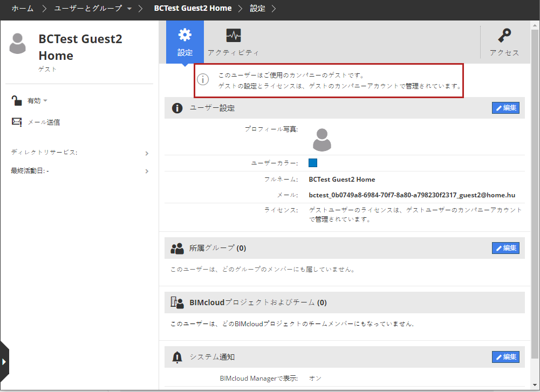Edit the ユーザー設定 section
Screen dimensions: 540x392
[505, 108]
